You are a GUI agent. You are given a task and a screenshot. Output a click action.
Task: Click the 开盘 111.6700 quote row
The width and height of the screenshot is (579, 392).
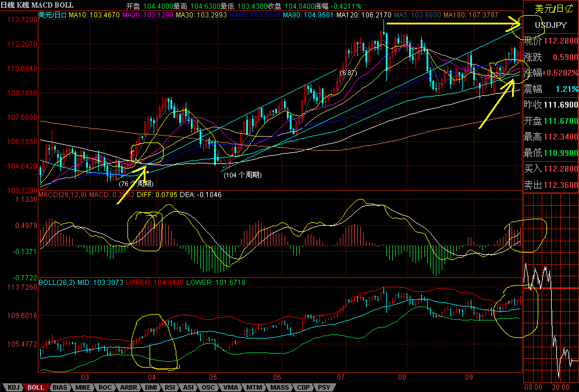pos(550,121)
